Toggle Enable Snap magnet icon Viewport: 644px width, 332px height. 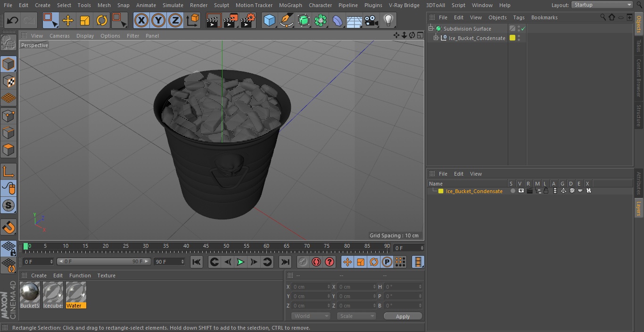coord(9,227)
